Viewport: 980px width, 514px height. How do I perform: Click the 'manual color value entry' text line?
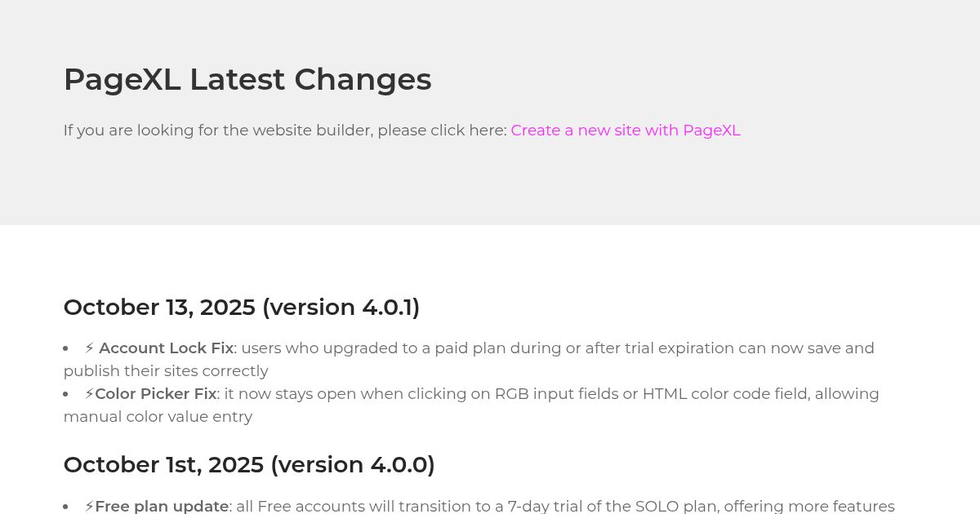pos(158,417)
